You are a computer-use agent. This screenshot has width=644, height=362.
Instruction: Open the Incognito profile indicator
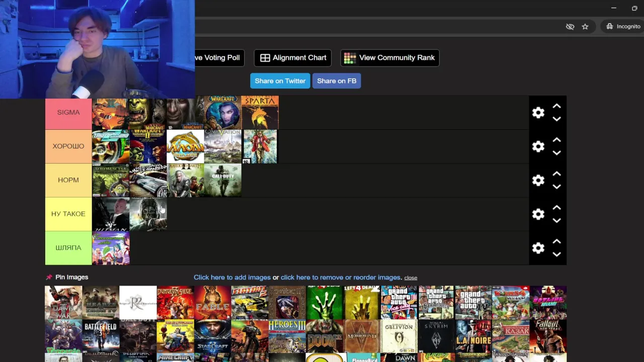click(623, 27)
